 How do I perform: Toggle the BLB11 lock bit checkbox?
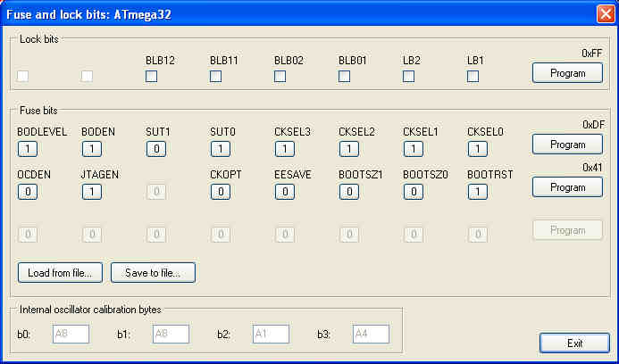pos(215,76)
